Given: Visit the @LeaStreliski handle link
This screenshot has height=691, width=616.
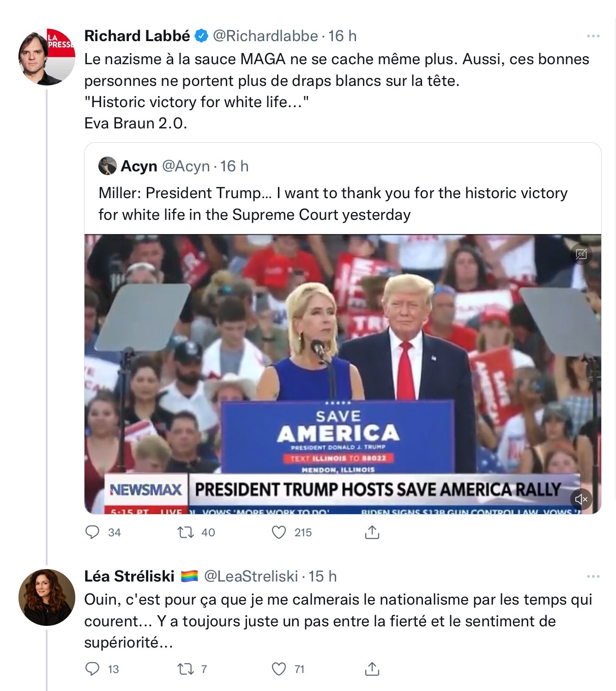Looking at the screenshot, I should (251, 576).
